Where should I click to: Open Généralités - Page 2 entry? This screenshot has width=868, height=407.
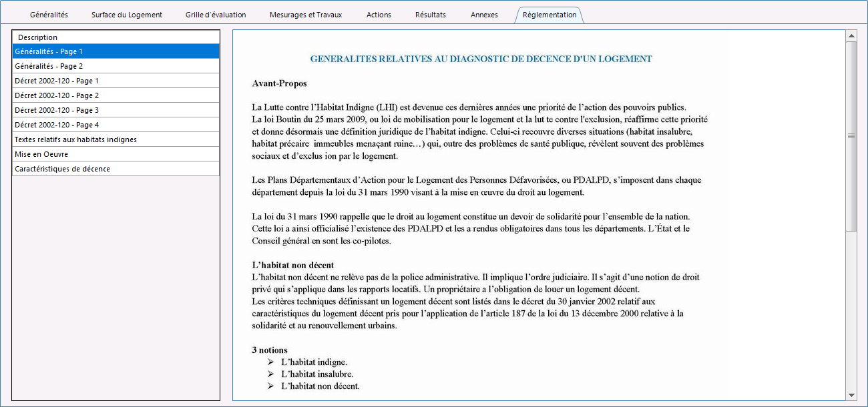(116, 66)
